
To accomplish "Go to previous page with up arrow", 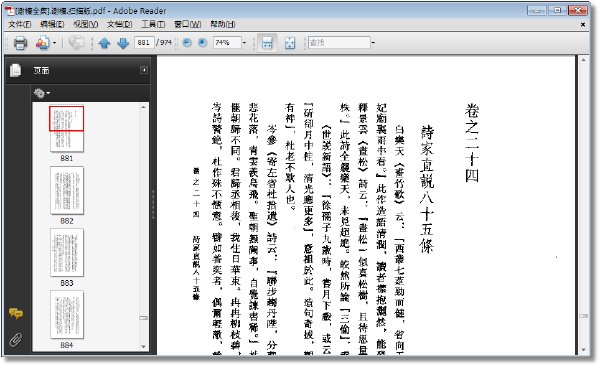I will [104, 43].
